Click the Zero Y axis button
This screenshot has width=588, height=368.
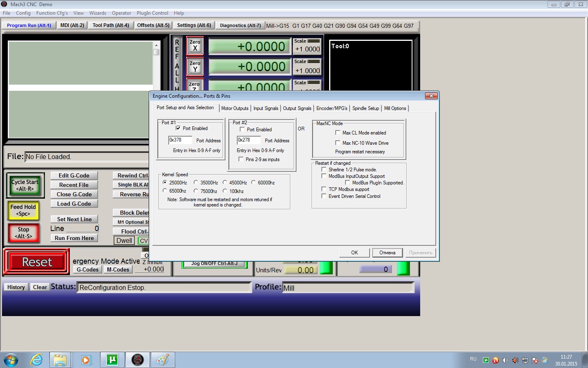pos(195,67)
